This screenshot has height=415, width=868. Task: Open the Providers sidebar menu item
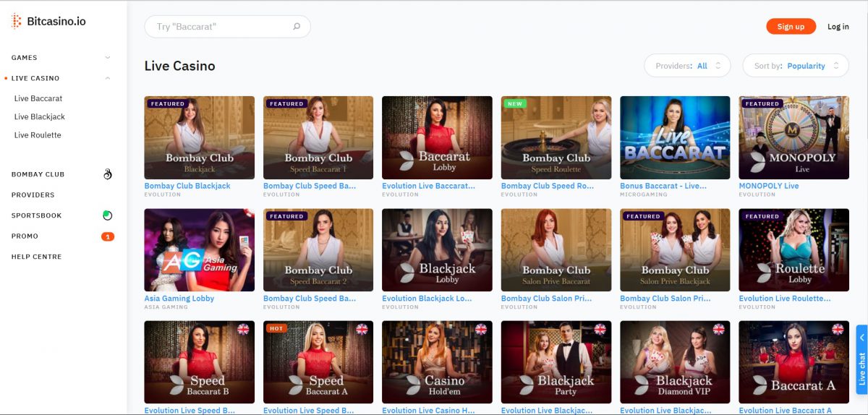point(33,195)
